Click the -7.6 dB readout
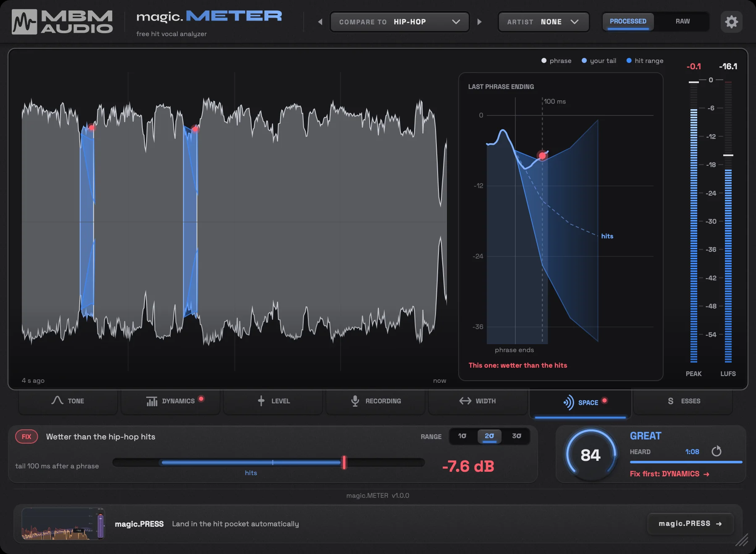Viewport: 756px width, 554px height. coord(468,466)
